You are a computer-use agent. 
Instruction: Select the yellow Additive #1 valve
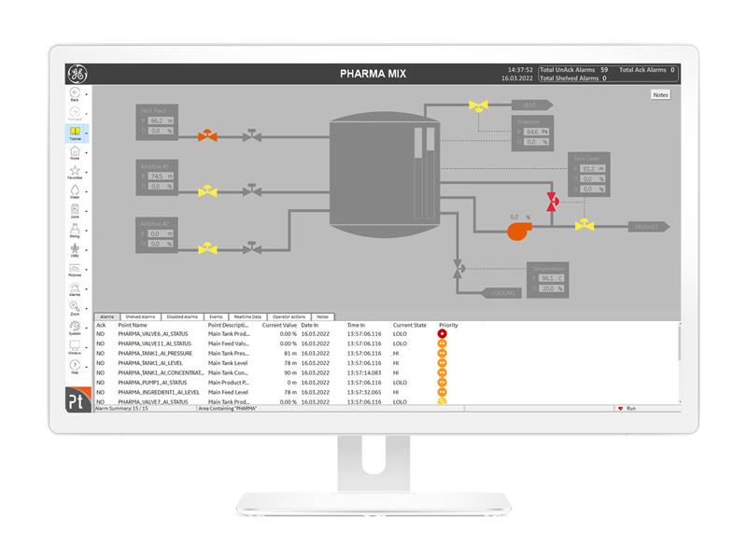pos(207,191)
